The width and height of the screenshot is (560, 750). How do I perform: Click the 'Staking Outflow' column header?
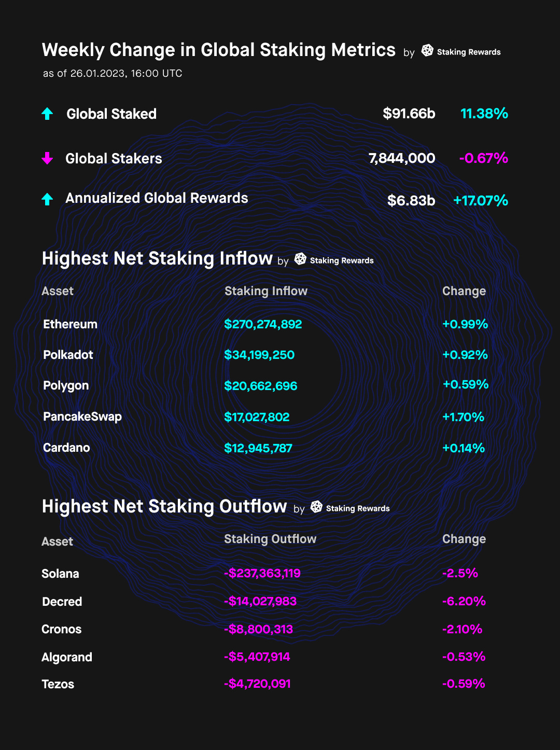click(270, 539)
